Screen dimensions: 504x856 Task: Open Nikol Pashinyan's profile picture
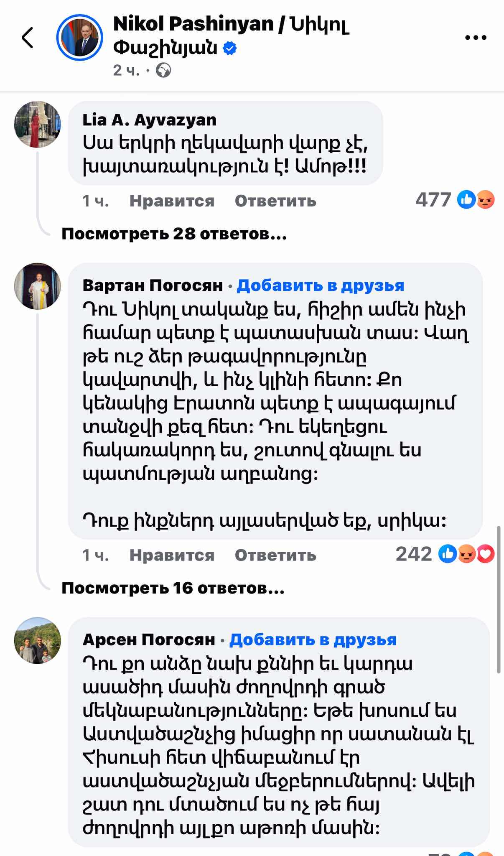pyautogui.click(x=79, y=38)
